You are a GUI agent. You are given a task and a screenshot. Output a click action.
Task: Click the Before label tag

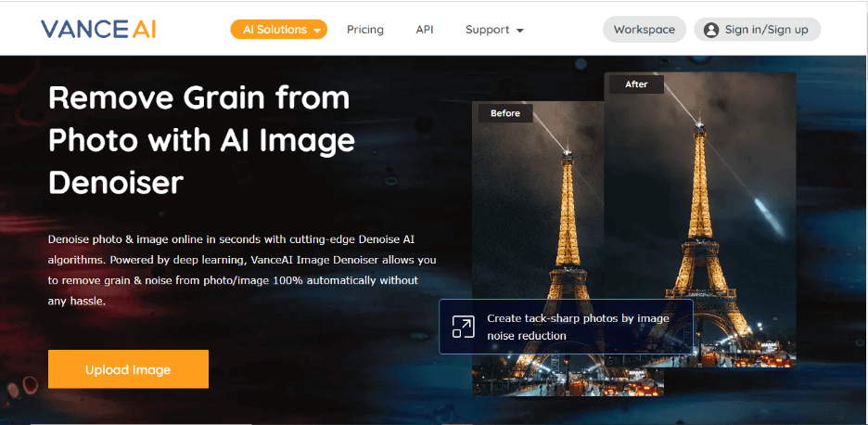tap(505, 113)
